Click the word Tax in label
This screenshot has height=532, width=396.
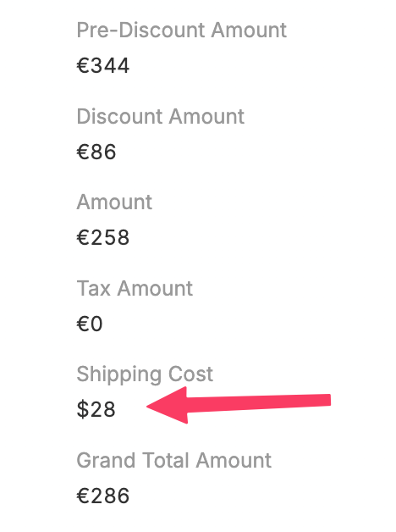coord(94,288)
